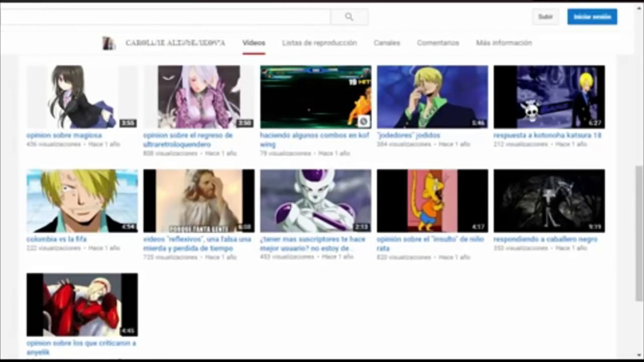Switch to Listas de reproducción tab

click(319, 43)
